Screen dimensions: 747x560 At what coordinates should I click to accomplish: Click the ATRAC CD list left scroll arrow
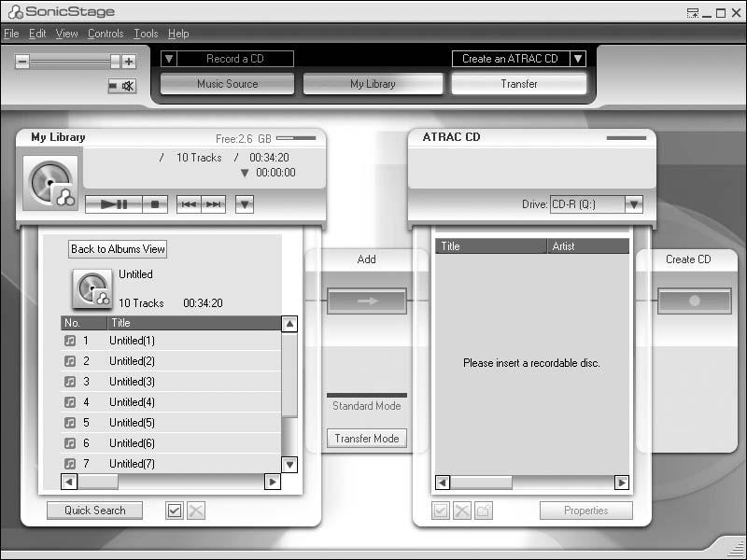(x=443, y=483)
